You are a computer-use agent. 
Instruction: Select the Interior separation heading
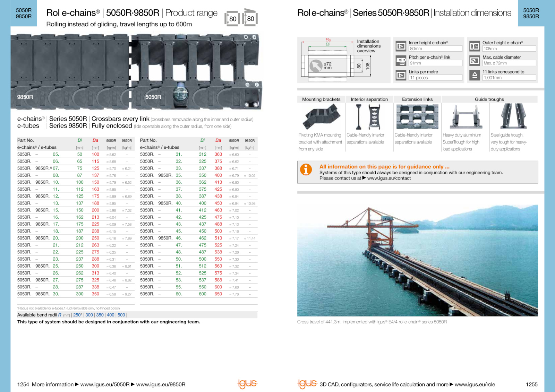pos(369,99)
